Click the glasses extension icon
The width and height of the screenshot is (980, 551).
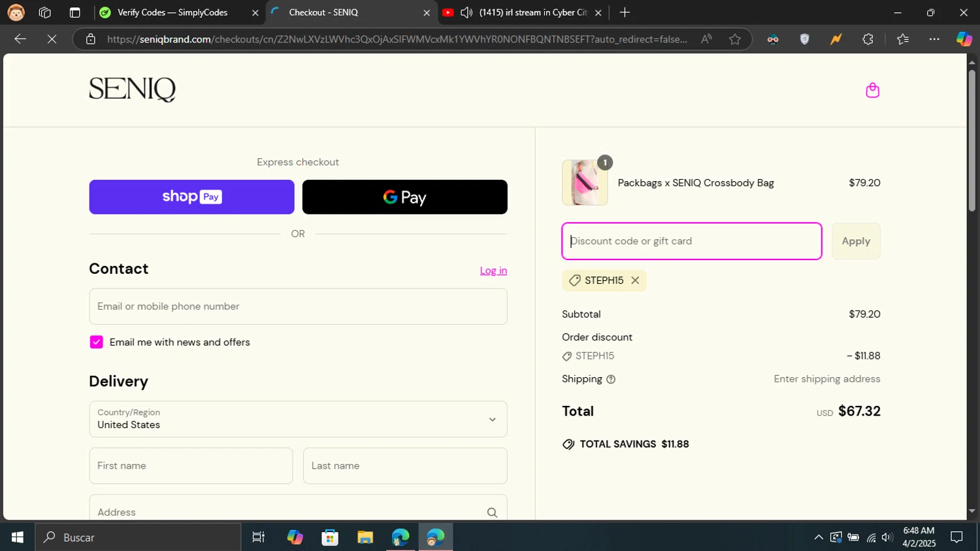[773, 39]
